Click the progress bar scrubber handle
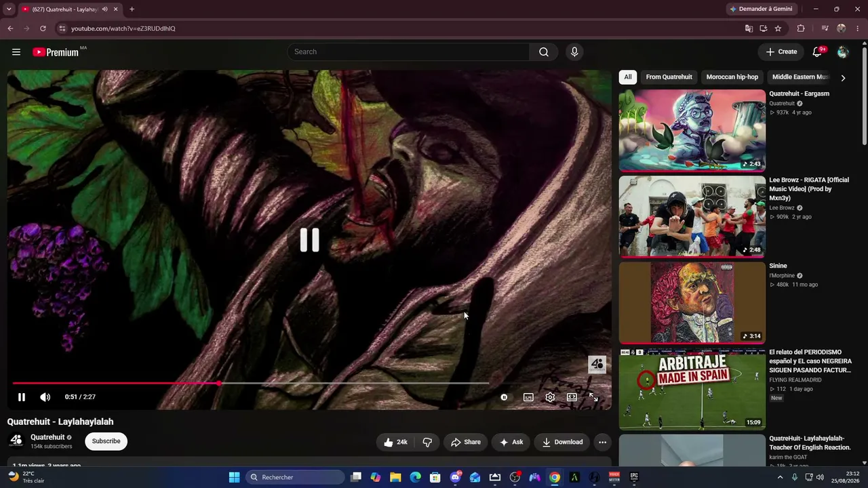 point(218,384)
